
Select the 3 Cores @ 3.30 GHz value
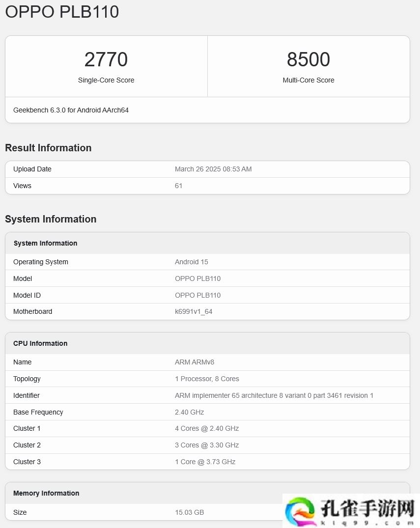207,445
